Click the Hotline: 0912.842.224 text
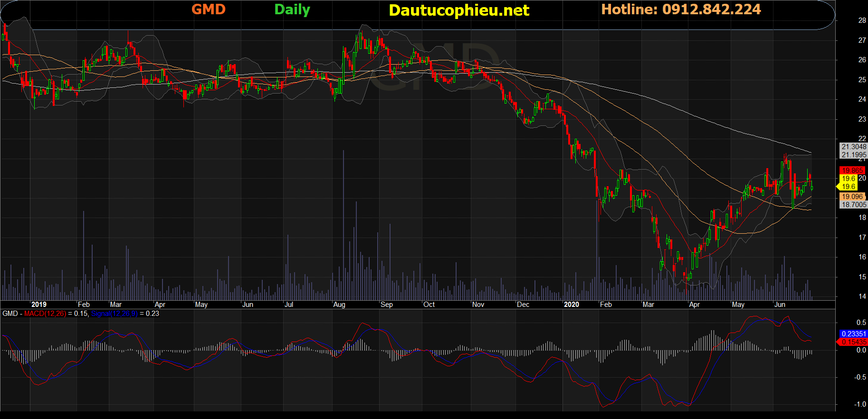 [681, 10]
